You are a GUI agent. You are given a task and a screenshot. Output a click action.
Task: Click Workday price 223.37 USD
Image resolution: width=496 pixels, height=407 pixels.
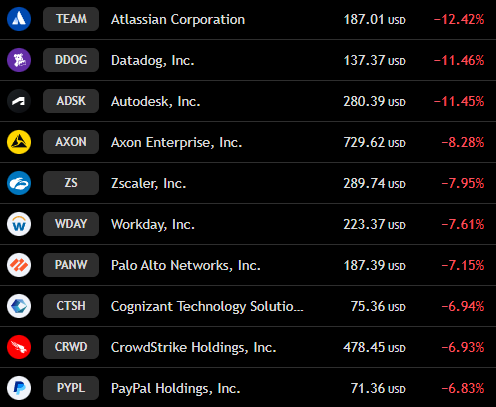tap(374, 224)
